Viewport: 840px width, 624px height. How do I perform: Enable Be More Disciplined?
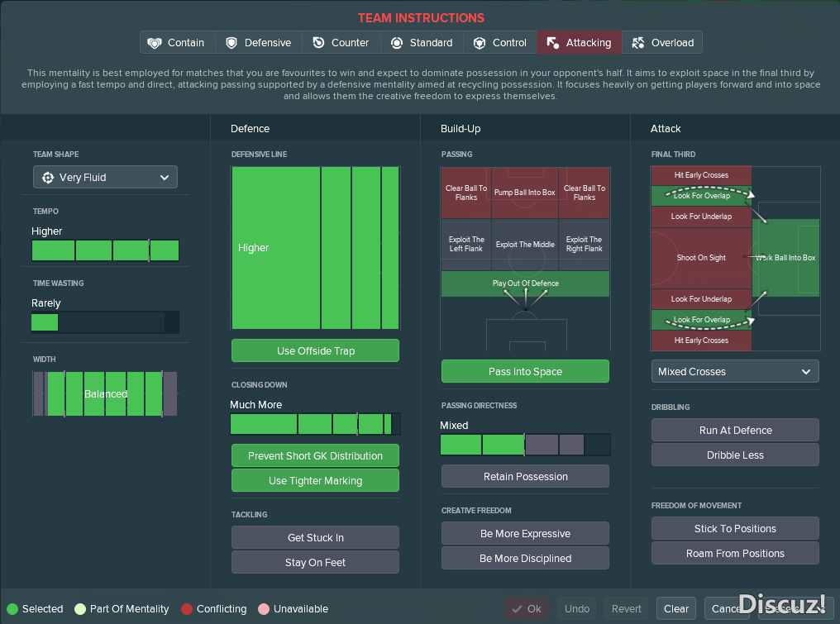click(525, 558)
